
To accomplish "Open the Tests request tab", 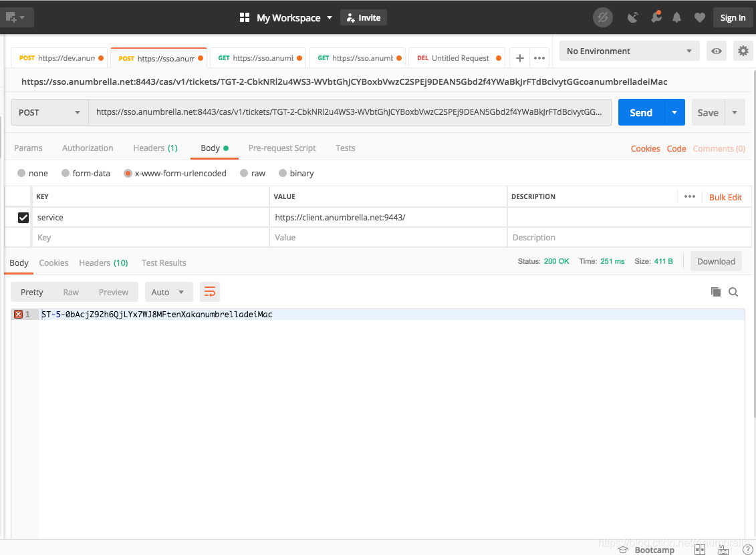I will tap(345, 148).
